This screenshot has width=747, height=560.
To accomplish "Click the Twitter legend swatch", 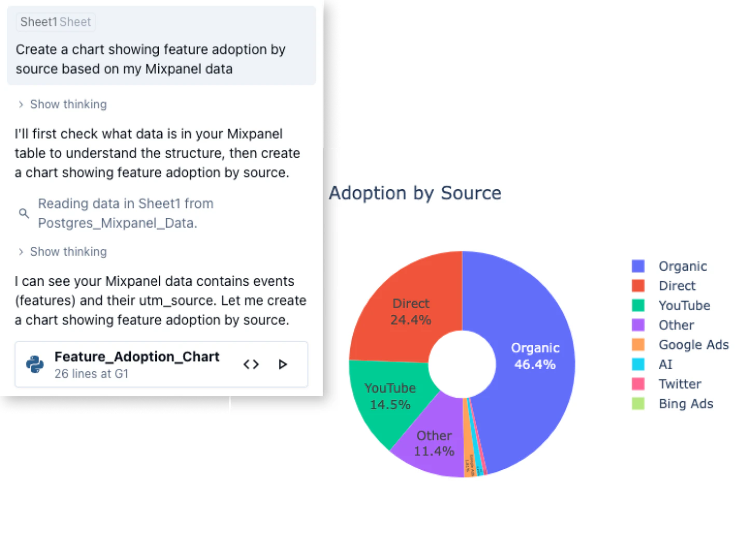I will point(638,384).
